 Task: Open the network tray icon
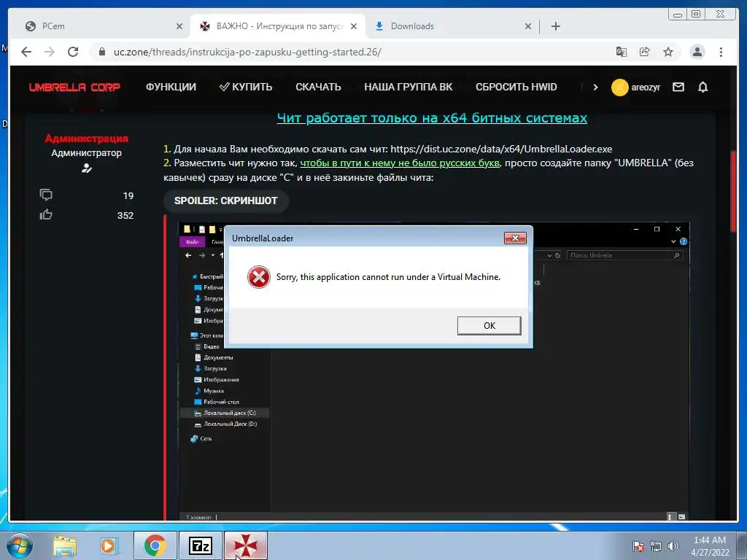click(656, 546)
